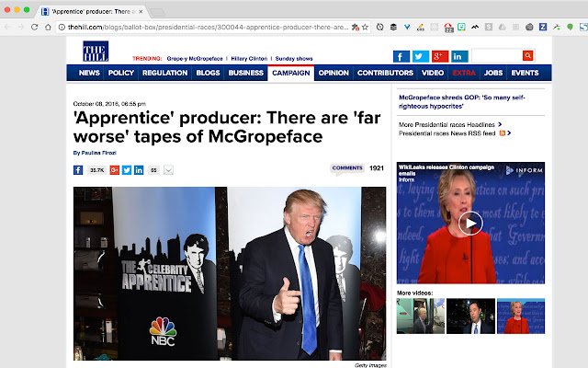Click the layers stack extension icon
This screenshot has height=368, width=588.
393,27
